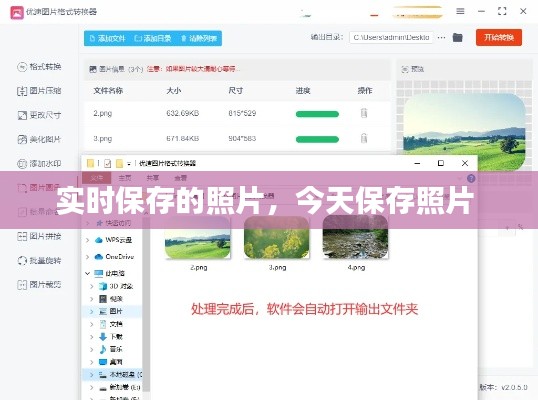Click the Explorer navigation pane scrollbar

tap(146, 305)
